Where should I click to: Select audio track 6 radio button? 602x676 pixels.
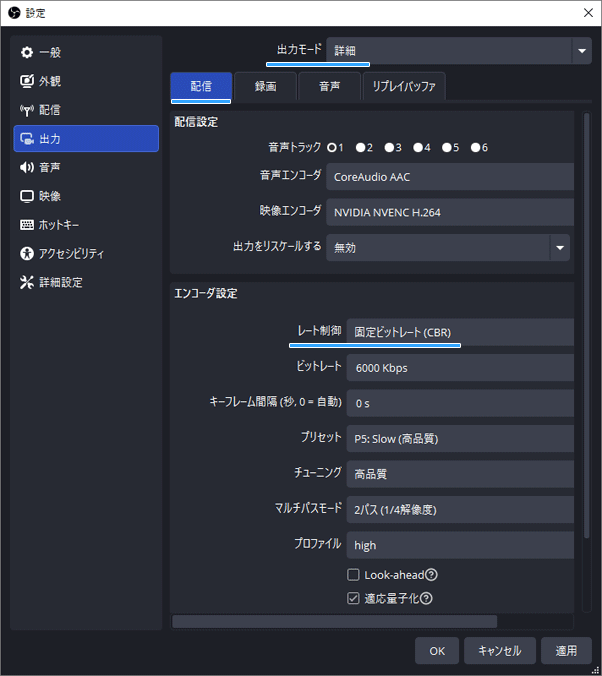click(476, 148)
